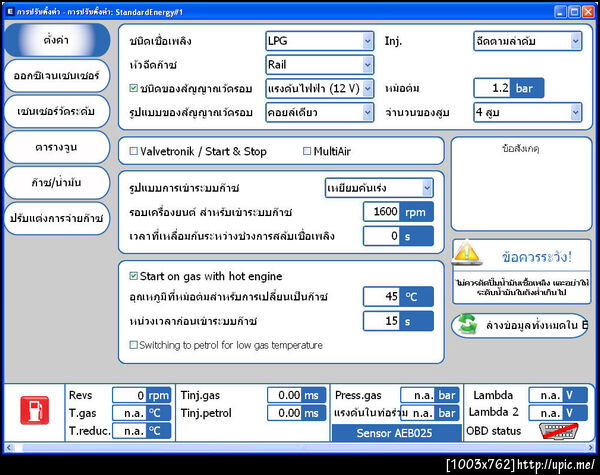Image resolution: width=600 pixels, height=475 pixels.
Task: Open the 4 สูบ cylinders dropdown
Action: [x=528, y=113]
